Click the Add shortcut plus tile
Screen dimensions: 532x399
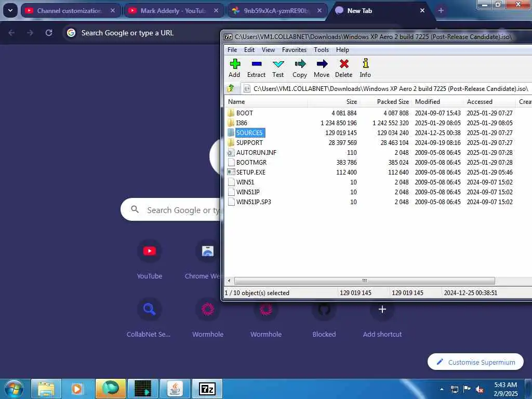382,317
